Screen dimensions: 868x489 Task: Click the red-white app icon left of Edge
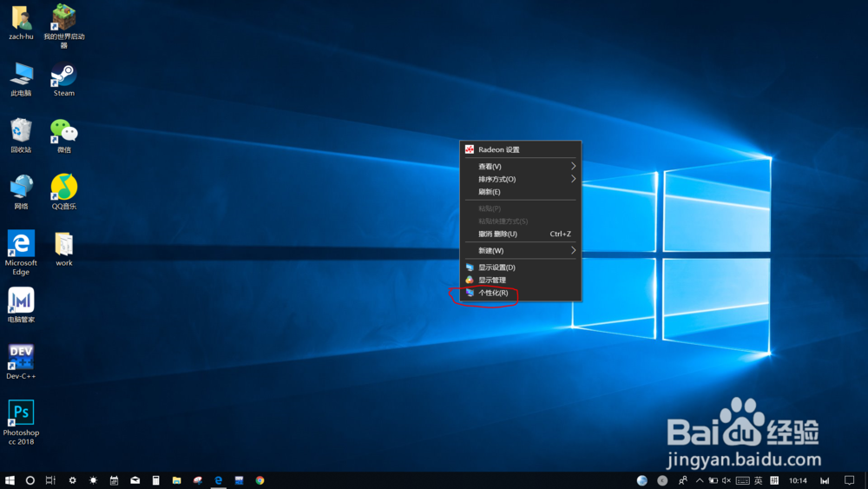pos(198,480)
